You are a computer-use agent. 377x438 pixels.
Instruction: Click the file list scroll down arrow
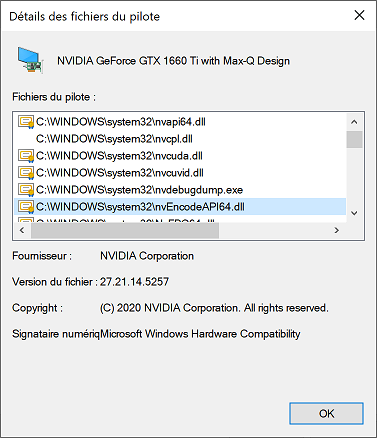pos(354,213)
